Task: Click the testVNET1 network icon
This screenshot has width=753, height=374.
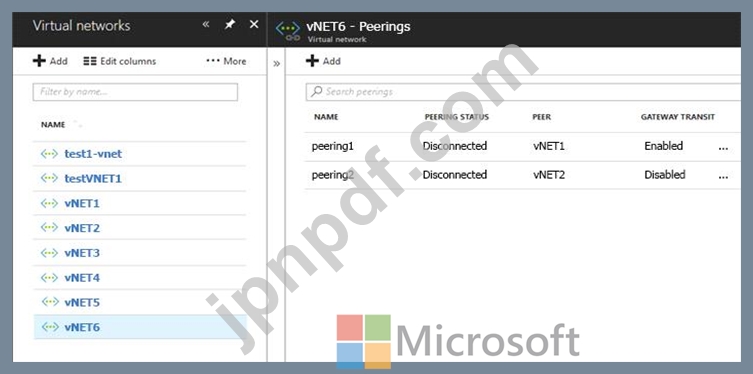Action: coord(49,178)
